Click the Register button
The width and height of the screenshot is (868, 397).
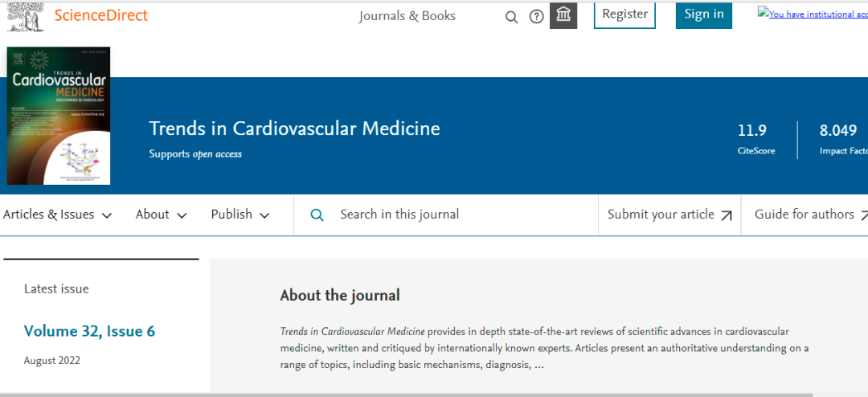click(624, 14)
